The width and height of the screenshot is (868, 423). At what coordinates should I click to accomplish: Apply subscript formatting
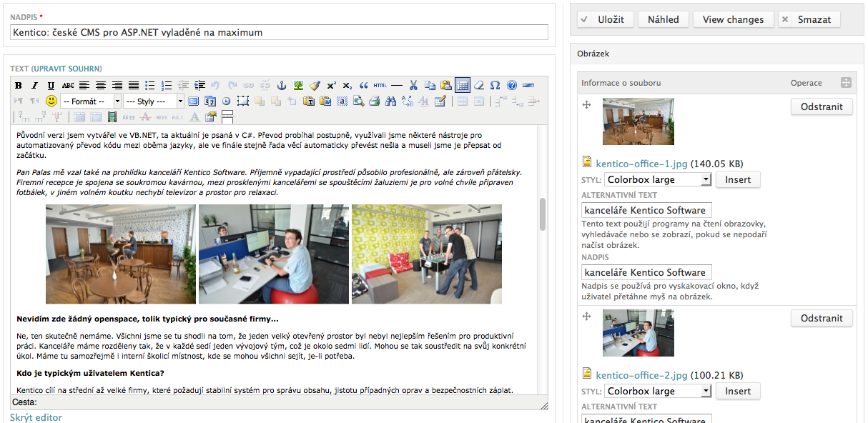pos(347,86)
